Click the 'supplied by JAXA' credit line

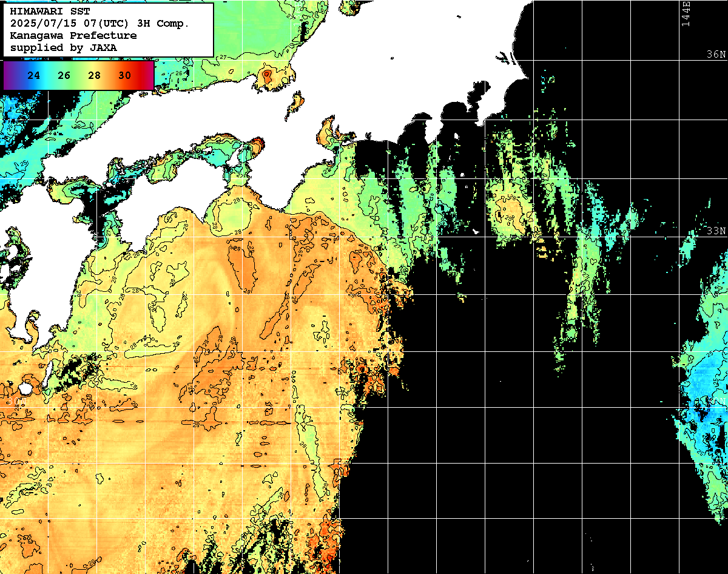pos(64,47)
